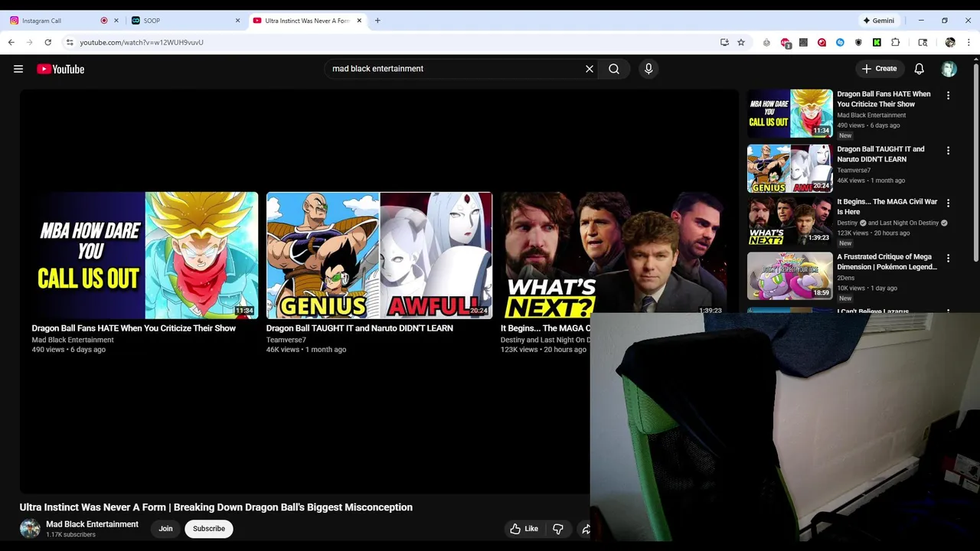980x551 pixels.
Task: Open 2Dens channel in sidebar
Action: (845, 279)
